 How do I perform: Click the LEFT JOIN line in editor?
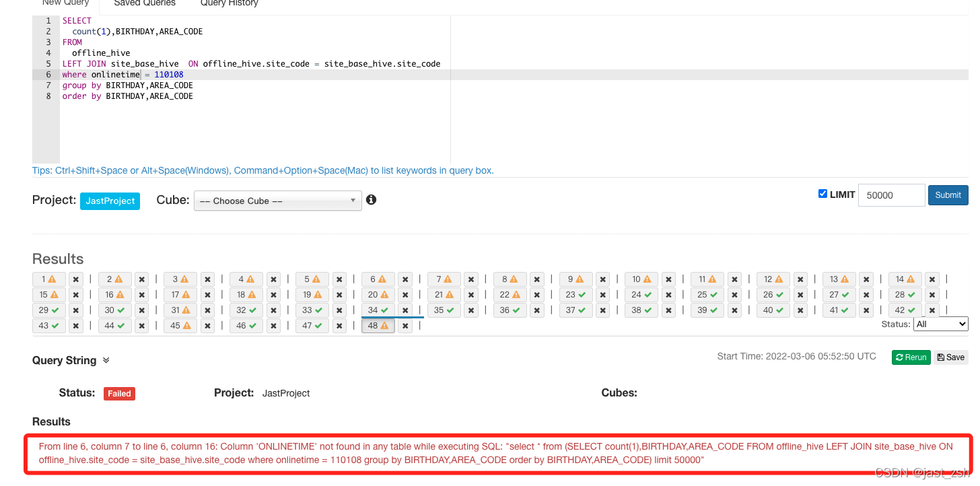(251, 64)
